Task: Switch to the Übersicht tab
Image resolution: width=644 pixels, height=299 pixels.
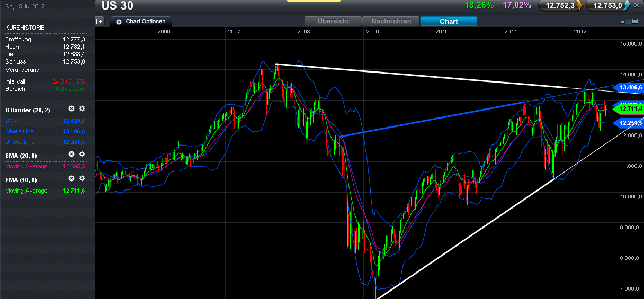Action: 333,21
